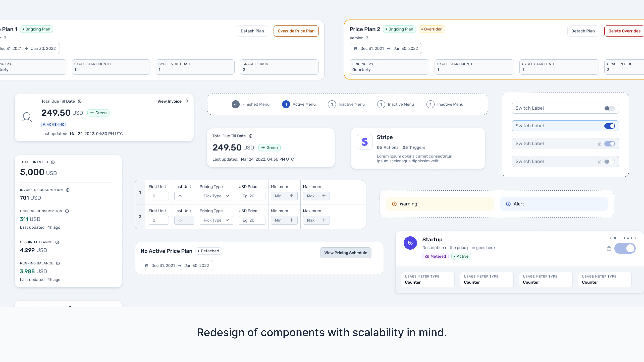This screenshot has height=362, width=644.
Task: Click lock icon beside Startup toggle status
Action: click(609, 248)
